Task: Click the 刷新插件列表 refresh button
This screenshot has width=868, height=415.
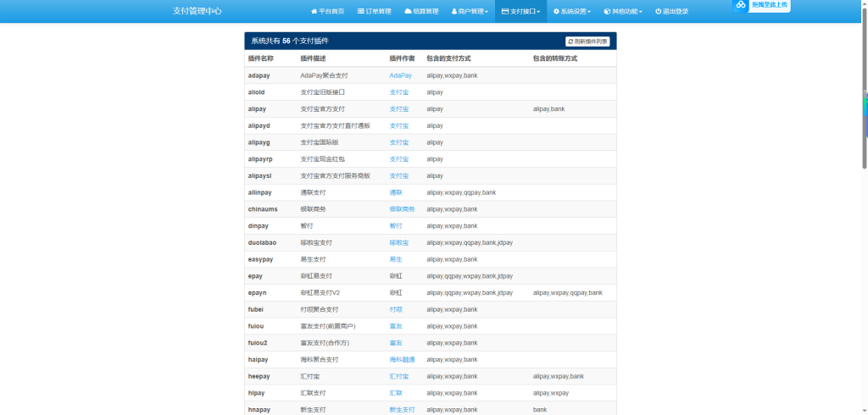Action: tap(587, 41)
